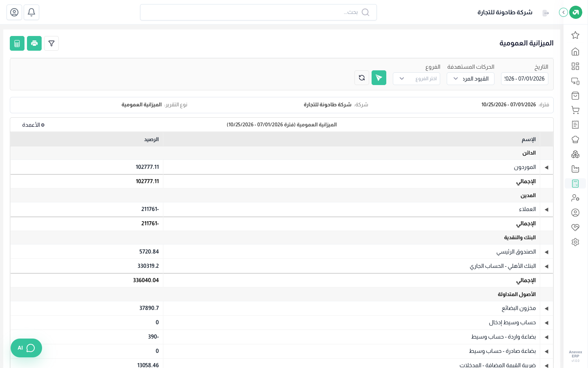Click the green Anevex logo

(x=576, y=12)
